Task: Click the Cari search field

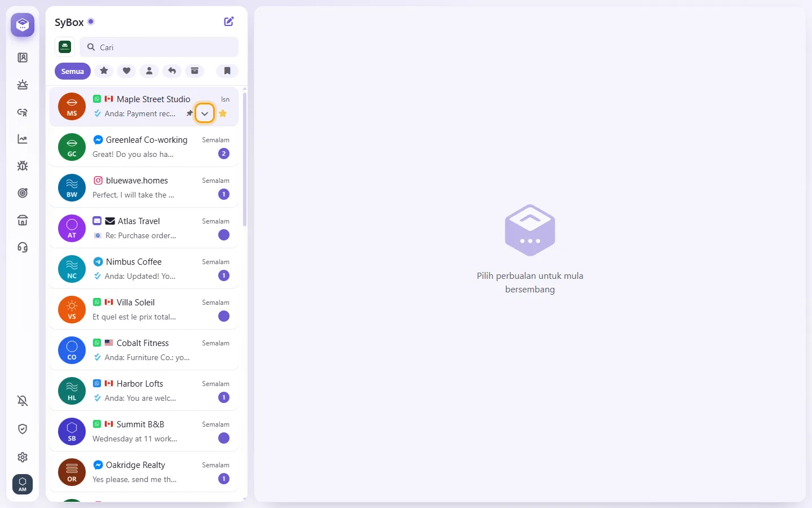Action: coord(159,47)
